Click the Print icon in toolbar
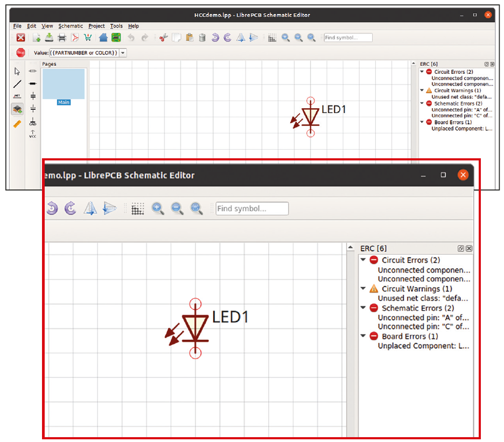The image size is (504, 442). click(62, 38)
